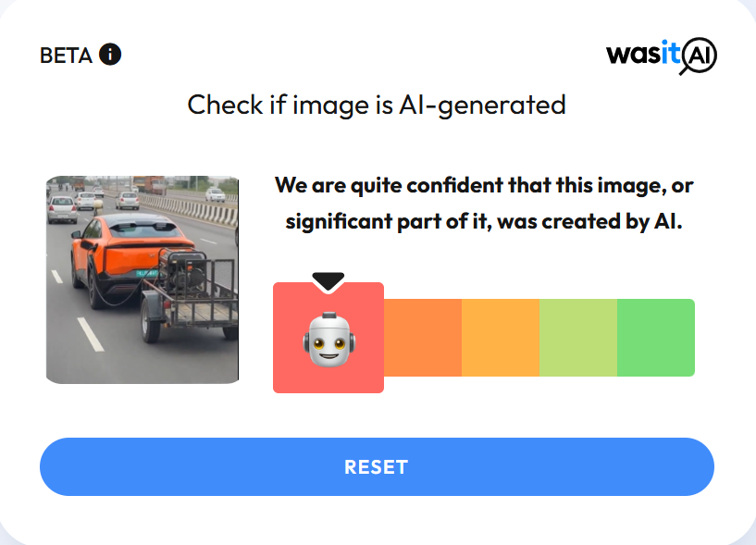Select the light green scale segment
This screenshot has width=756, height=545.
(x=578, y=338)
